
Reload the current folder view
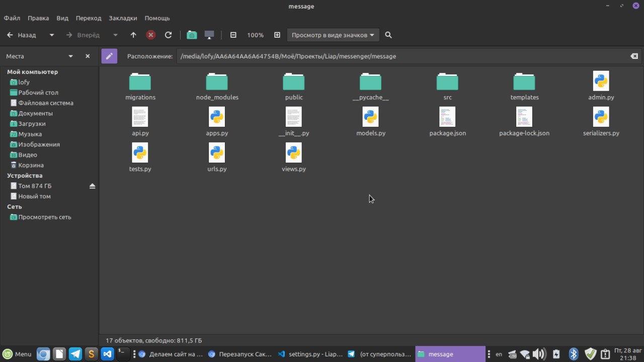point(169,35)
